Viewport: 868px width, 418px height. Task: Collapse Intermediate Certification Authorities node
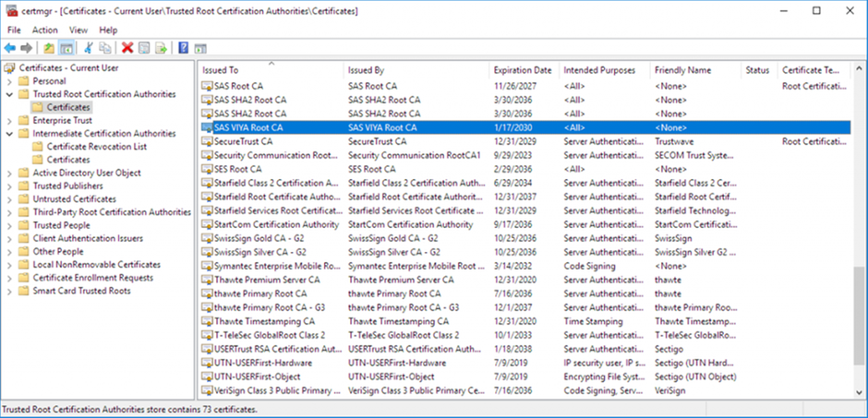(9, 134)
